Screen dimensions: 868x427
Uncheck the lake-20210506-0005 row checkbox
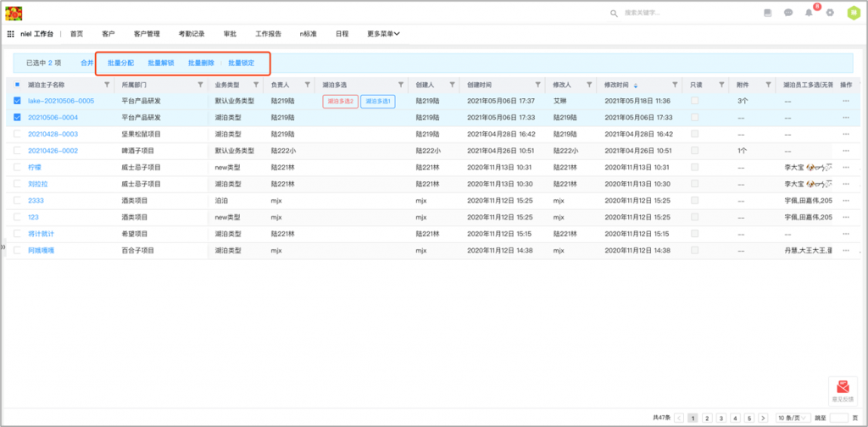[x=17, y=101]
